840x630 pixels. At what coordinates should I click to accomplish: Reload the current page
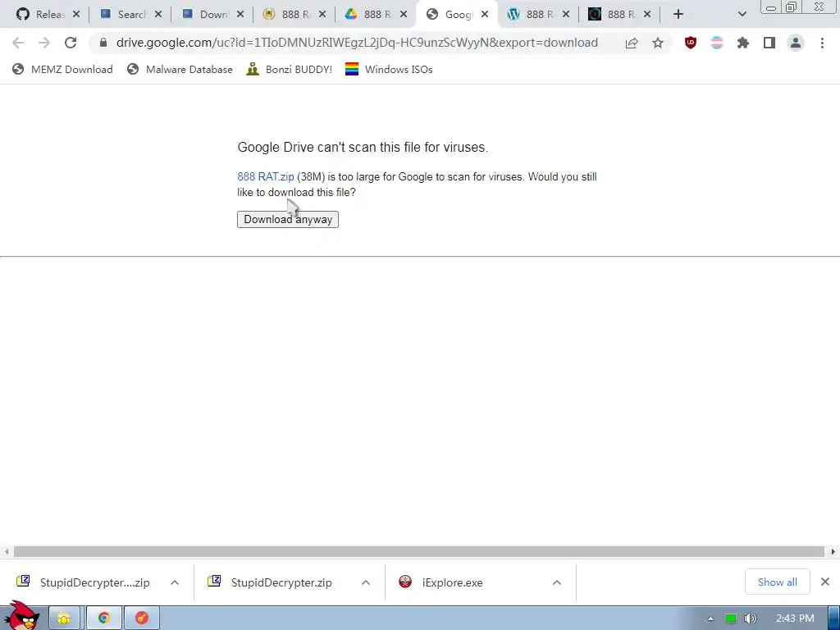point(71,43)
